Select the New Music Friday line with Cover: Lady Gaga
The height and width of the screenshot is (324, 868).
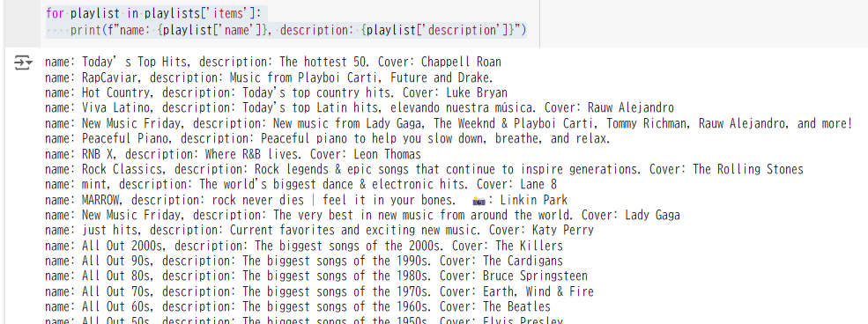362,215
